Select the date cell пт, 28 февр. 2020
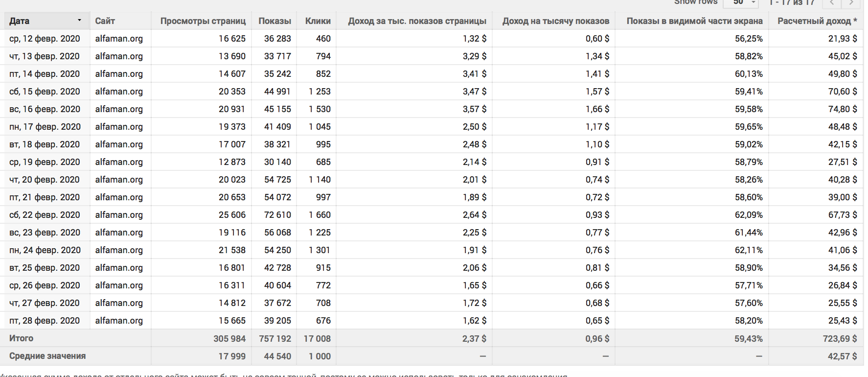The image size is (868, 377). [x=45, y=321]
